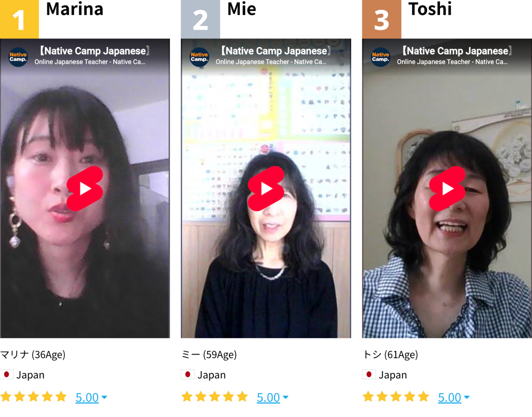The width and height of the screenshot is (532, 417).
Task: Click Japan flag icon under Toshi
Action: pyautogui.click(x=369, y=375)
